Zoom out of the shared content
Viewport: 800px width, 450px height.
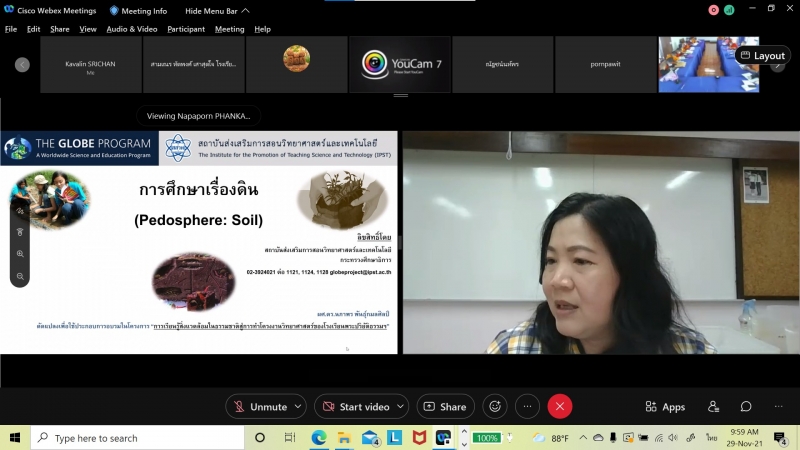pyautogui.click(x=20, y=276)
